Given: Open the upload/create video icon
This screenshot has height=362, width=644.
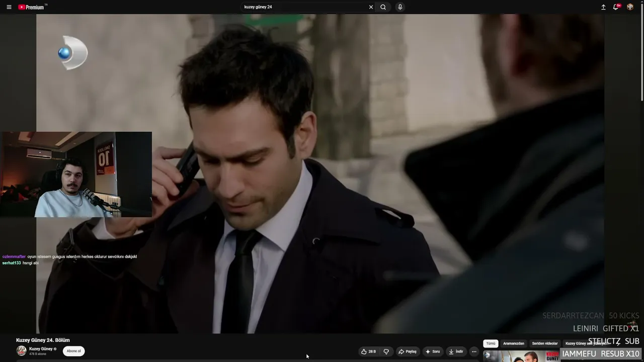Looking at the screenshot, I should tap(603, 7).
